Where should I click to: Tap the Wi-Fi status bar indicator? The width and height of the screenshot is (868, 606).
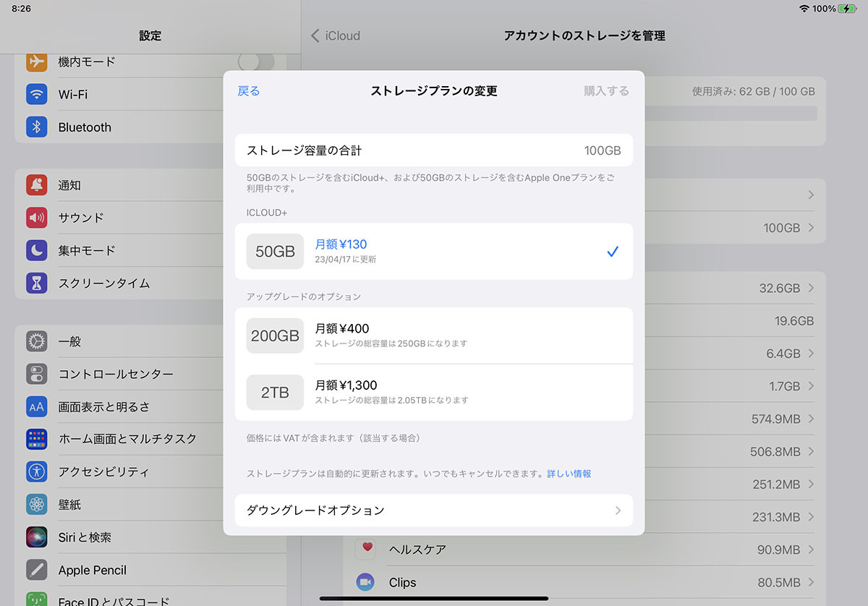click(804, 9)
